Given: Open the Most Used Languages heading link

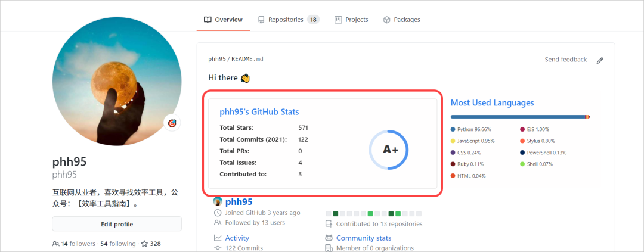Looking at the screenshot, I should point(492,102).
